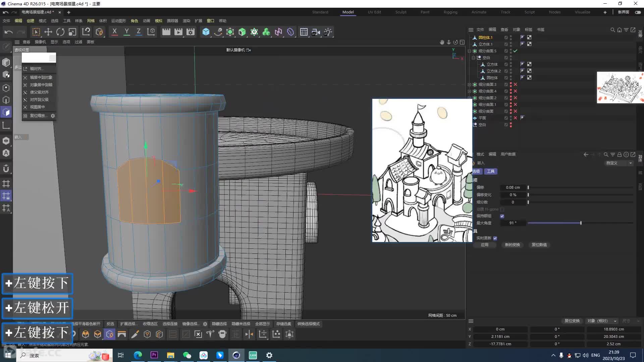
Task: Collapse the 细分曲面.5 tree node
Action: click(x=470, y=51)
